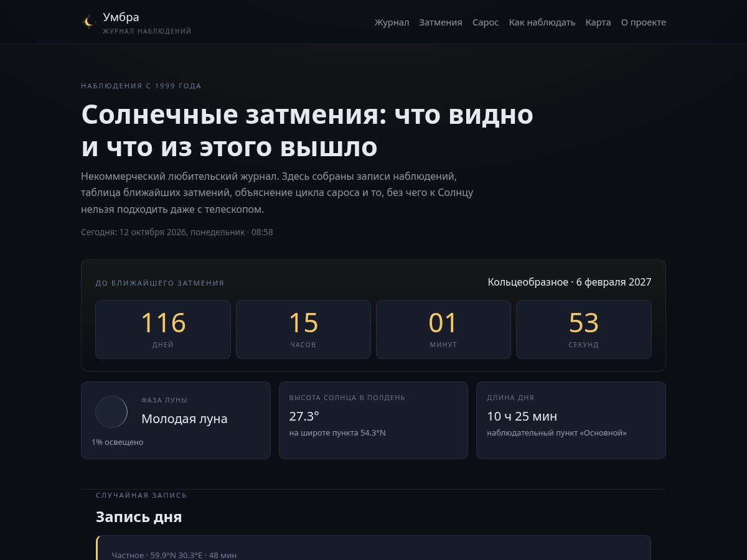Click the 'Сегодня: 12 октября 2026' date line
The width and height of the screenshot is (747, 560).
177,232
